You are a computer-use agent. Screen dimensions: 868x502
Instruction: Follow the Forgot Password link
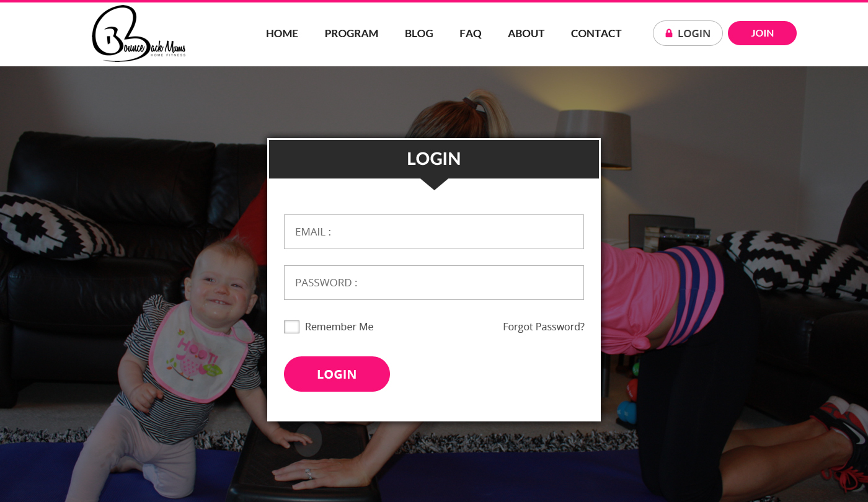pyautogui.click(x=544, y=327)
